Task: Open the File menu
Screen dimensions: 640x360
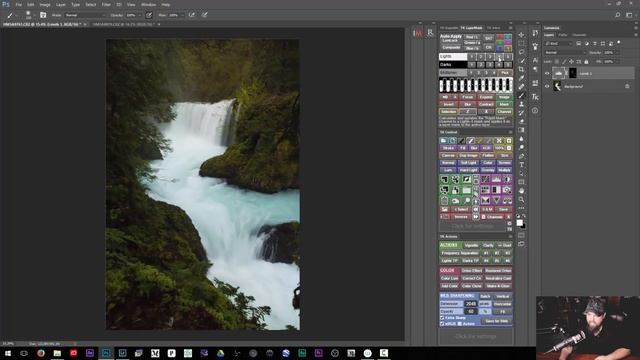Action: pyautogui.click(x=18, y=4)
